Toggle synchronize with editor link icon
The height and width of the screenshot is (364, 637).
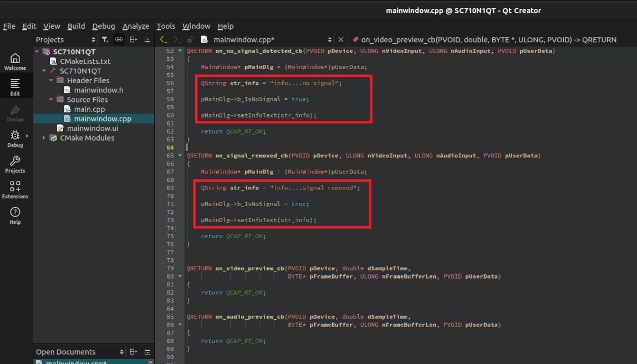(x=119, y=39)
